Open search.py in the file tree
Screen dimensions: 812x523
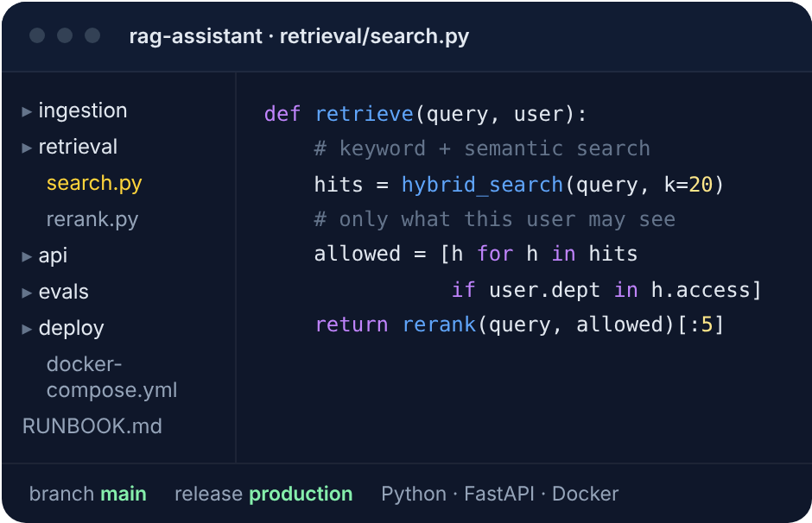(x=94, y=184)
